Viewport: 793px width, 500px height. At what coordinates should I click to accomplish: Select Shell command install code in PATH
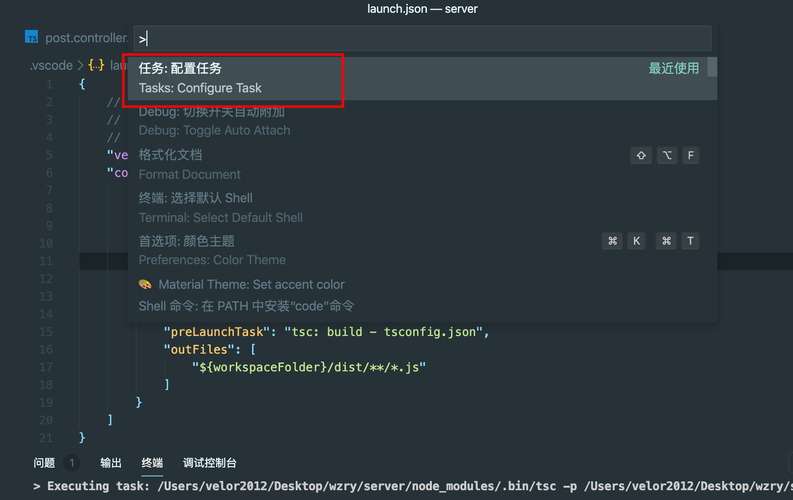(x=422, y=306)
